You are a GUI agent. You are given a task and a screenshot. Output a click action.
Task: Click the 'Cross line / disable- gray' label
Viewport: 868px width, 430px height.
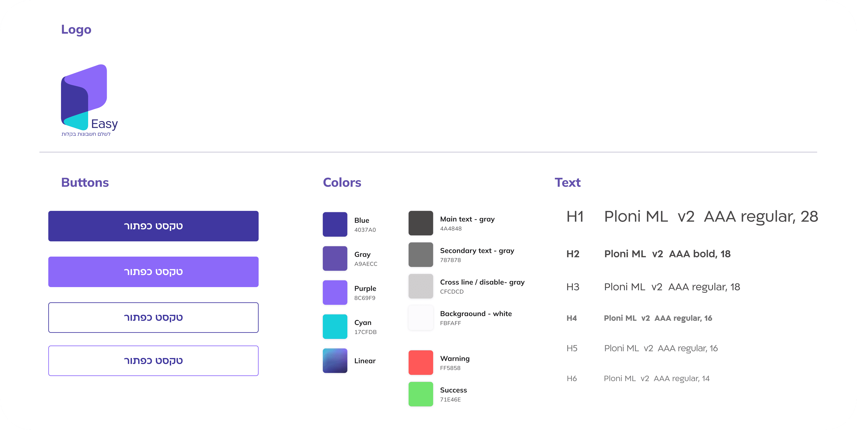pos(482,282)
